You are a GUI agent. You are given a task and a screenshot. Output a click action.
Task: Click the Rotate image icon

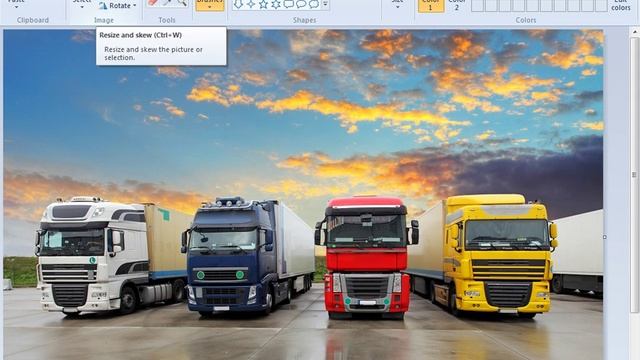(x=103, y=5)
